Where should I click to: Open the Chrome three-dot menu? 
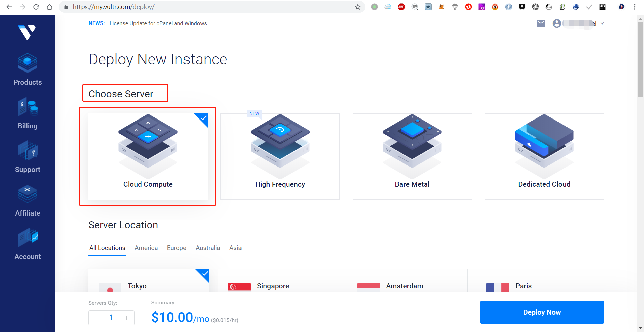coord(635,7)
